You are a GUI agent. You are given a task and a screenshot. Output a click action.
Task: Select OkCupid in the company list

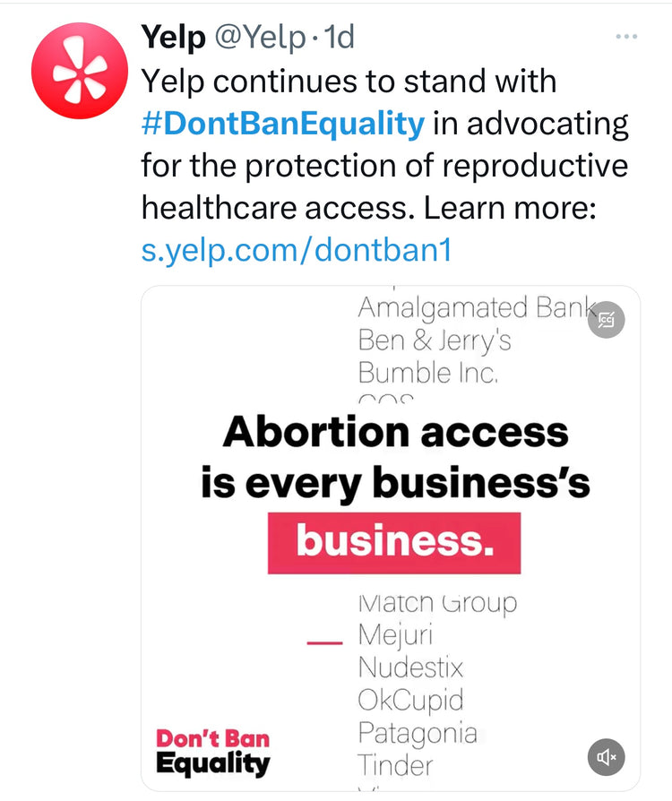pyautogui.click(x=410, y=701)
